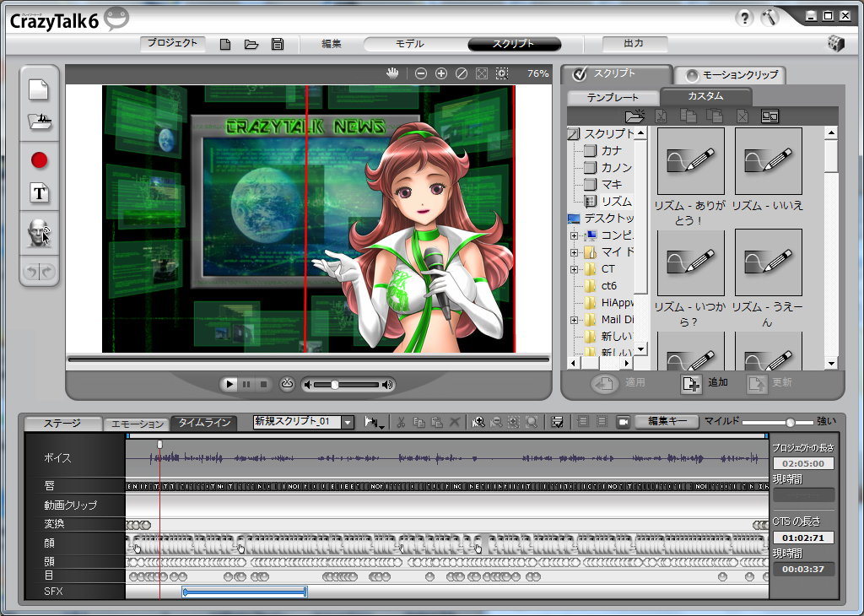Image resolution: width=864 pixels, height=616 pixels.
Task: Click the blank page icon in the left panel
Action: (x=39, y=89)
